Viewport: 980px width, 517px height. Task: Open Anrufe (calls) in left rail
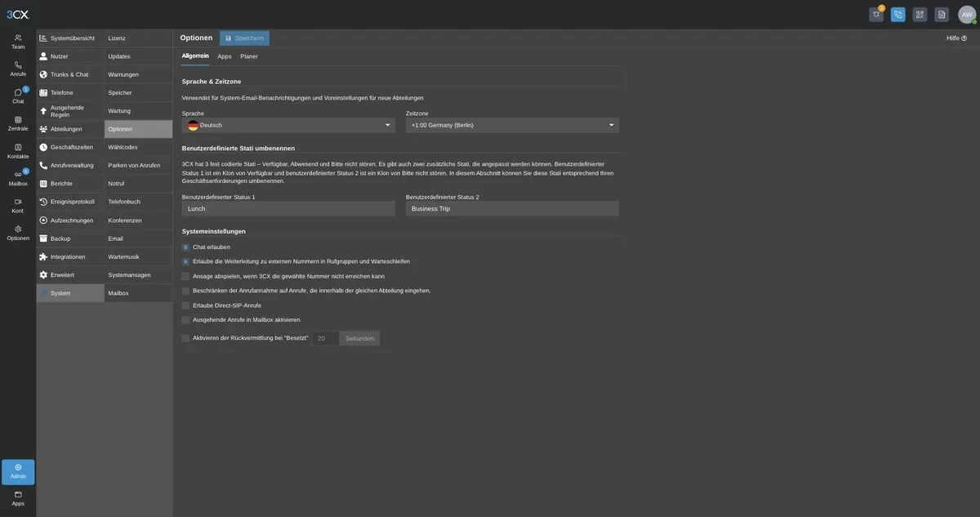(x=18, y=69)
